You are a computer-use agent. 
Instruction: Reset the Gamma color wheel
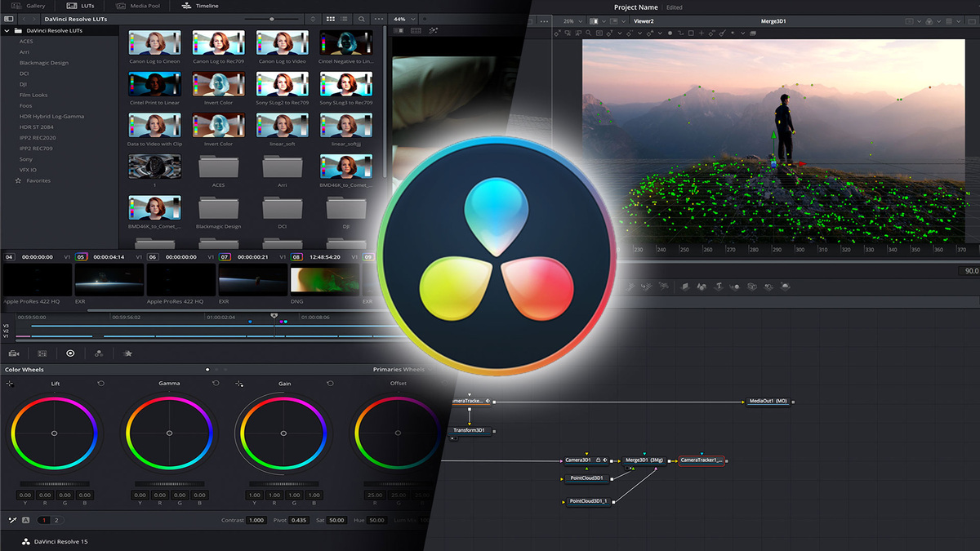[216, 383]
